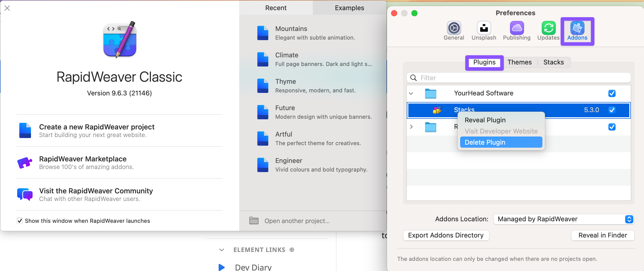Click the Artful theme document icon

[263, 139]
